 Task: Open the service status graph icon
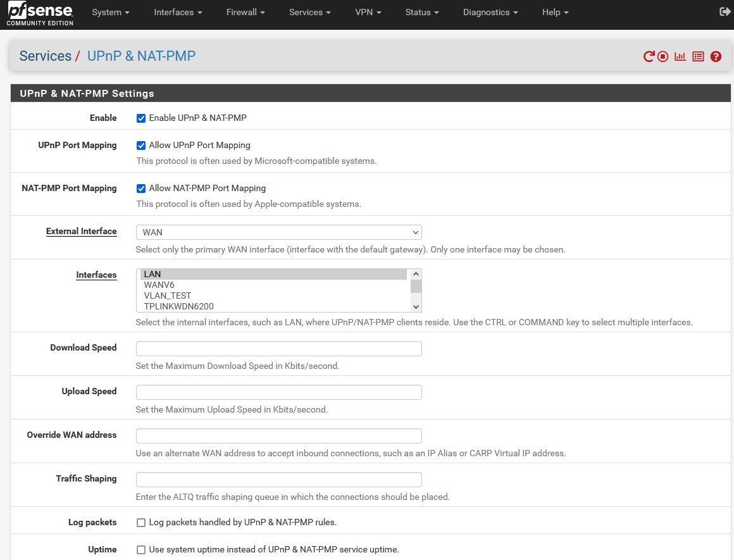pos(680,56)
